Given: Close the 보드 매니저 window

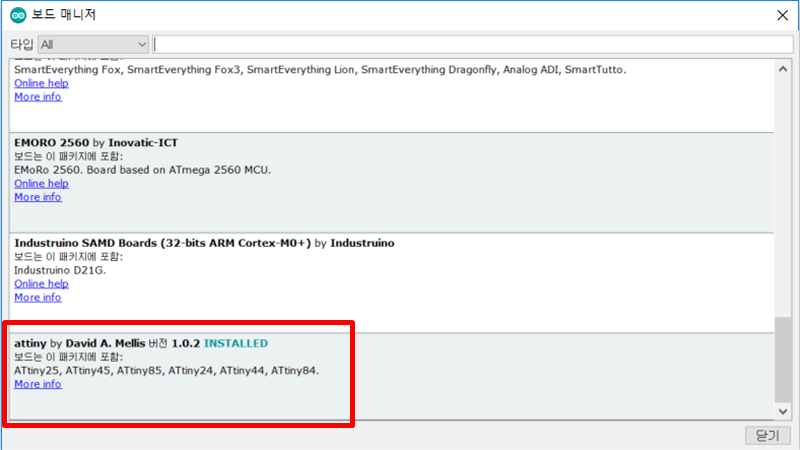Looking at the screenshot, I should click(783, 15).
